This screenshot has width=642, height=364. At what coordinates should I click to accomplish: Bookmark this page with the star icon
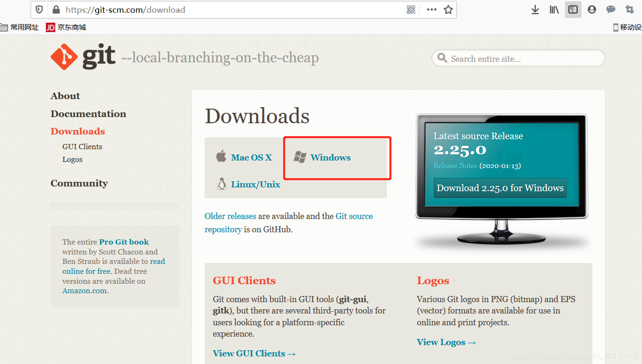448,9
